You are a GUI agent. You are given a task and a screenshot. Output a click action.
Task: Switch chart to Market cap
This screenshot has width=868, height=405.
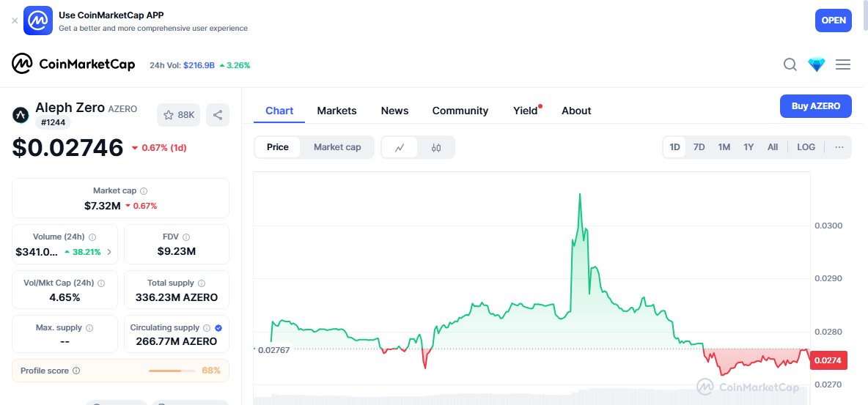pyautogui.click(x=337, y=147)
